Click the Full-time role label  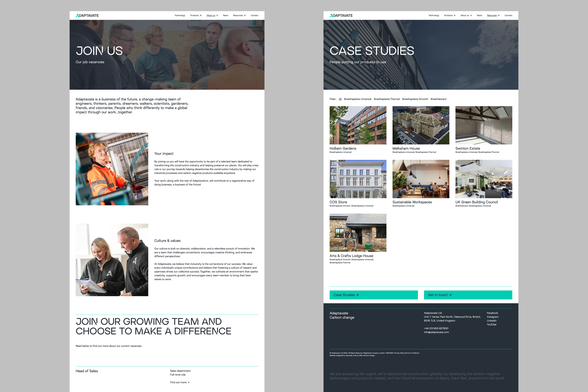[178, 375]
